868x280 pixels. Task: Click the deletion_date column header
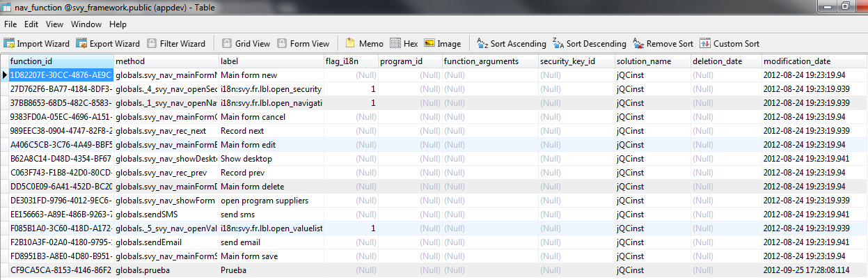pyautogui.click(x=726, y=61)
